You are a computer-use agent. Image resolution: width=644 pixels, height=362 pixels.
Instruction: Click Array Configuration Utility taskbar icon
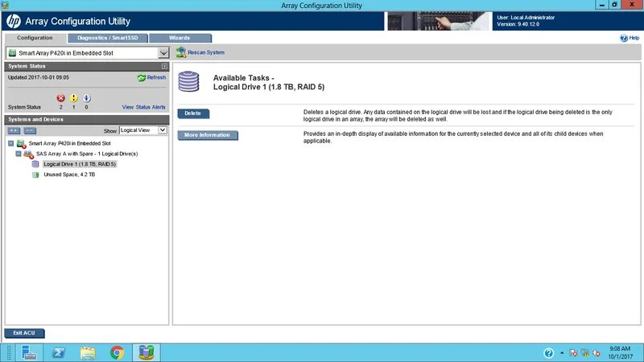click(147, 352)
